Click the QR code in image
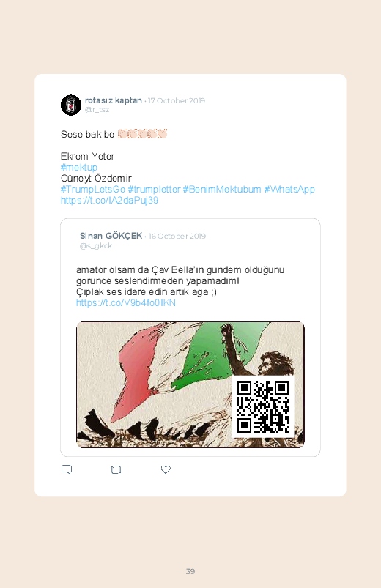 coord(263,407)
